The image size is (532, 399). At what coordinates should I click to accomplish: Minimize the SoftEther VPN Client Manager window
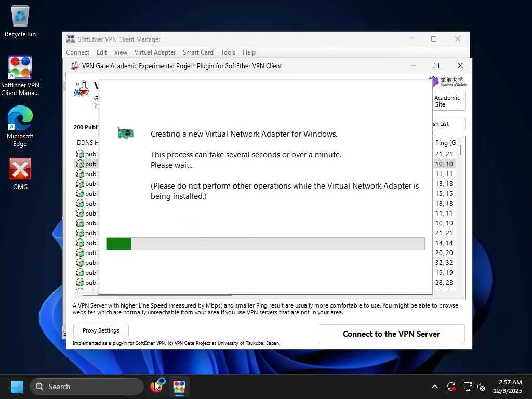pyautogui.click(x=410, y=39)
